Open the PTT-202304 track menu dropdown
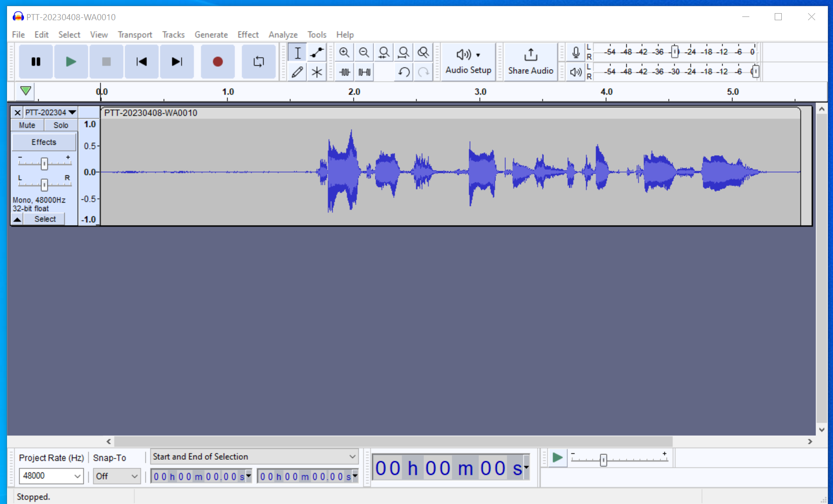Image resolution: width=833 pixels, height=504 pixels. [x=50, y=112]
